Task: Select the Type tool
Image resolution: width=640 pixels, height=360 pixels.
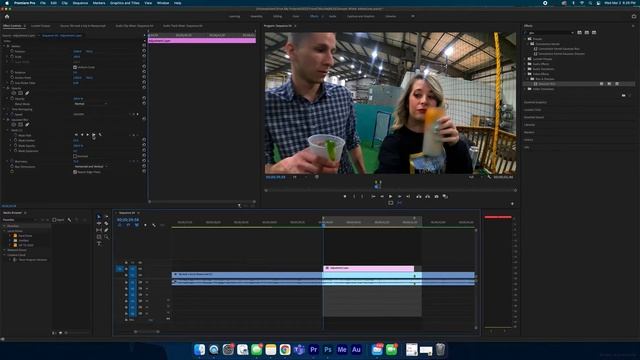Action: click(99, 243)
